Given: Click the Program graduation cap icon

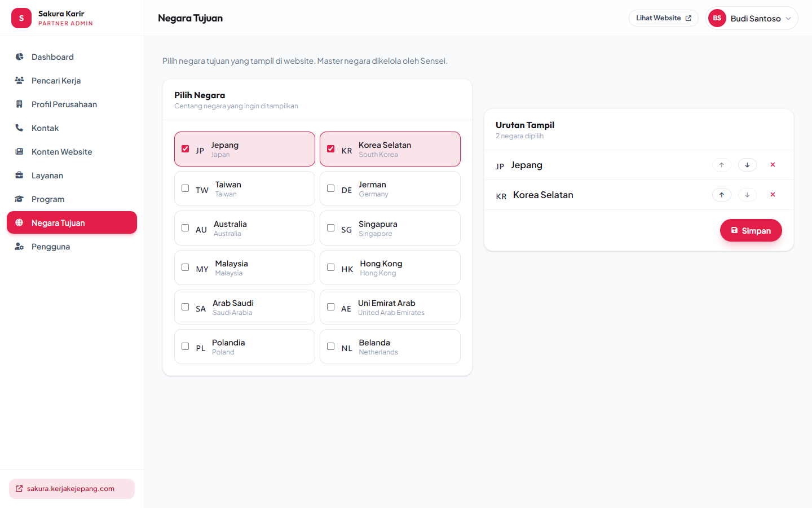Looking at the screenshot, I should click(19, 199).
